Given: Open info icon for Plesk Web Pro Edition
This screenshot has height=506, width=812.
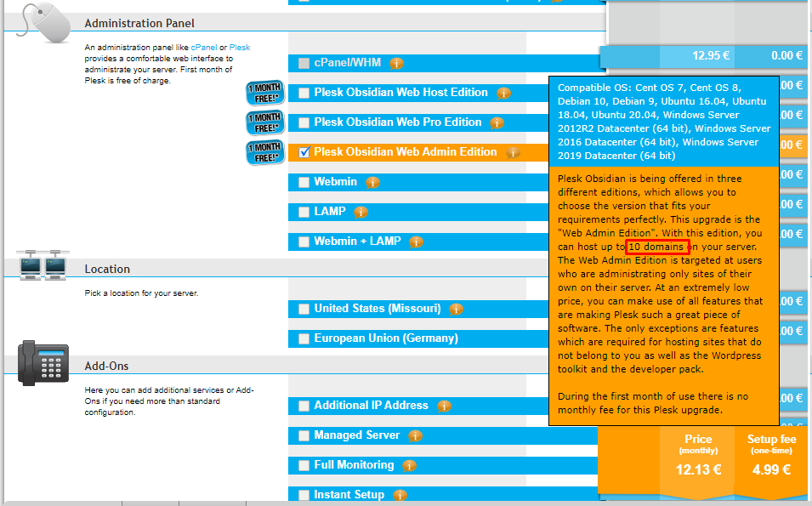Looking at the screenshot, I should pos(497,123).
